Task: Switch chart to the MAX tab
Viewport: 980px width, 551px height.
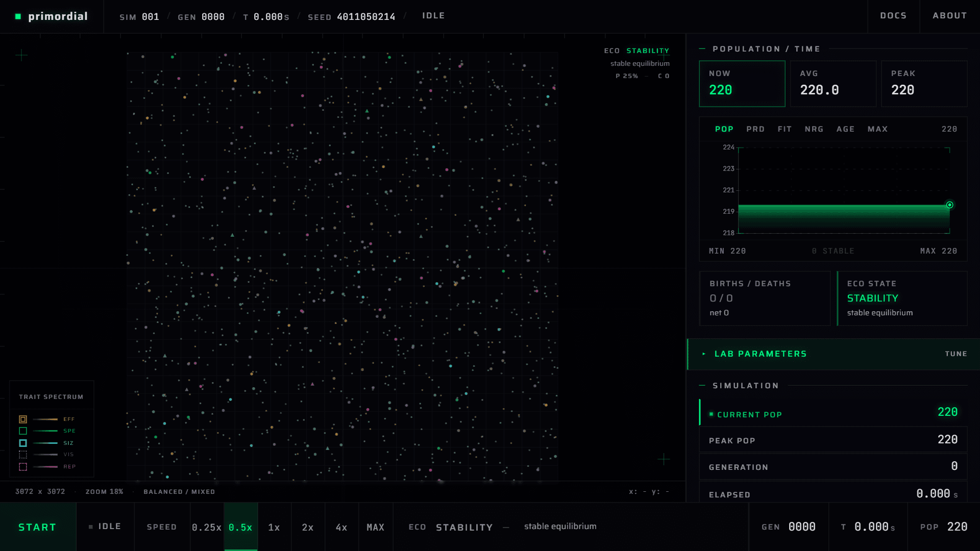Action: click(x=877, y=129)
